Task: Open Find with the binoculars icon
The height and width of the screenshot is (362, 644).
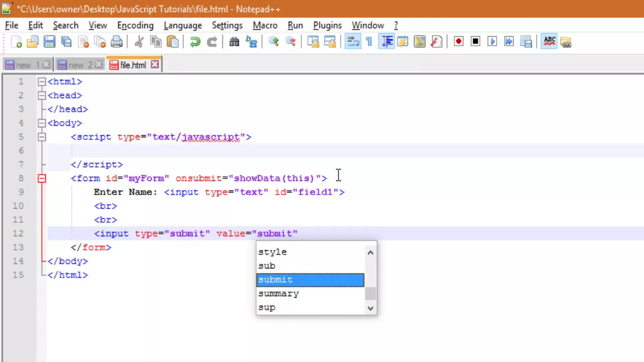Action: 234,42
